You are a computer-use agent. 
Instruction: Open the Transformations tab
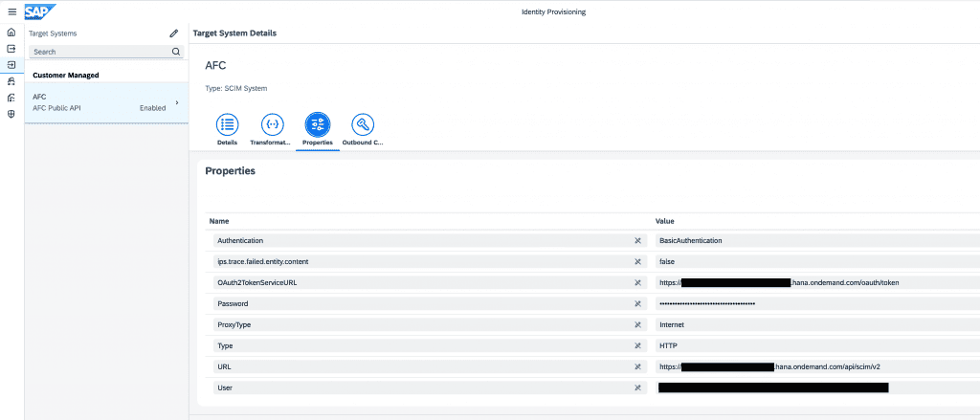[x=272, y=130]
